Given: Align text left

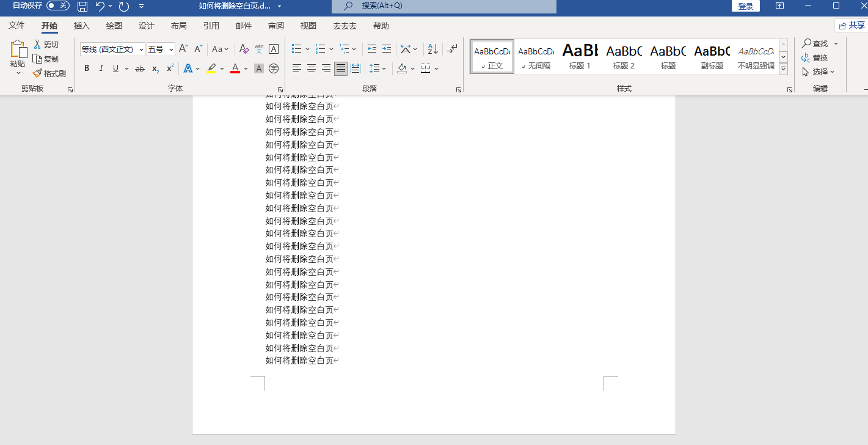Looking at the screenshot, I should click(297, 68).
